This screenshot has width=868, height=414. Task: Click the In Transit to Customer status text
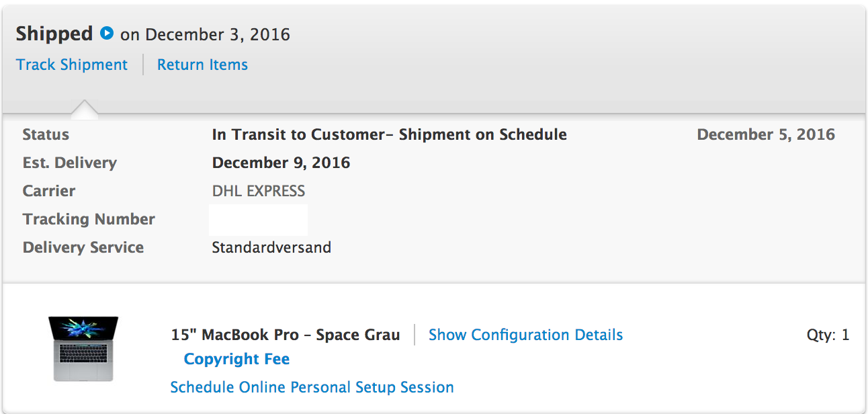point(389,134)
